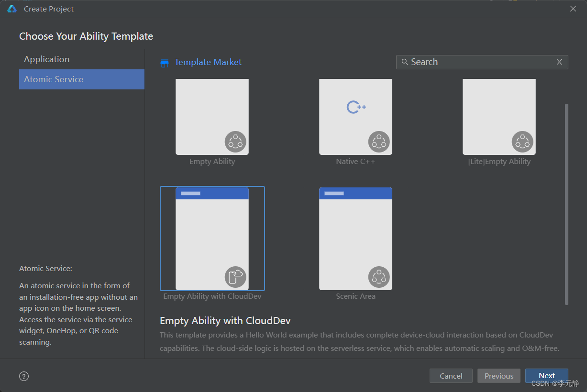Click the Scenic Area label
Image resolution: width=587 pixels, height=392 pixels.
(x=355, y=296)
